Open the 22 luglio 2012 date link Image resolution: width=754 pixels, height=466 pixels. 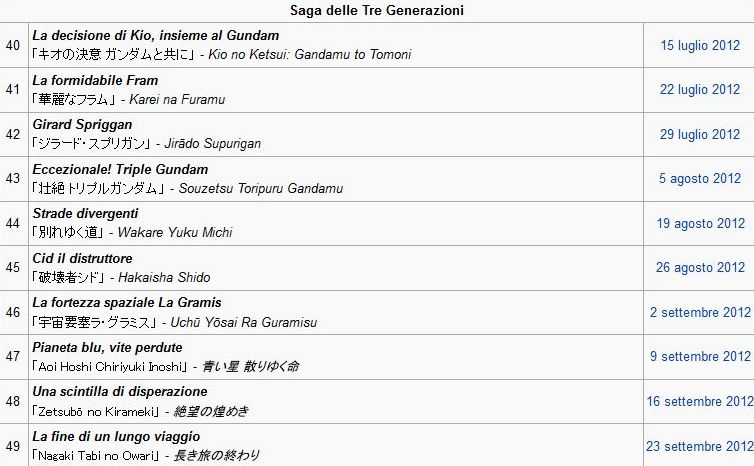700,89
